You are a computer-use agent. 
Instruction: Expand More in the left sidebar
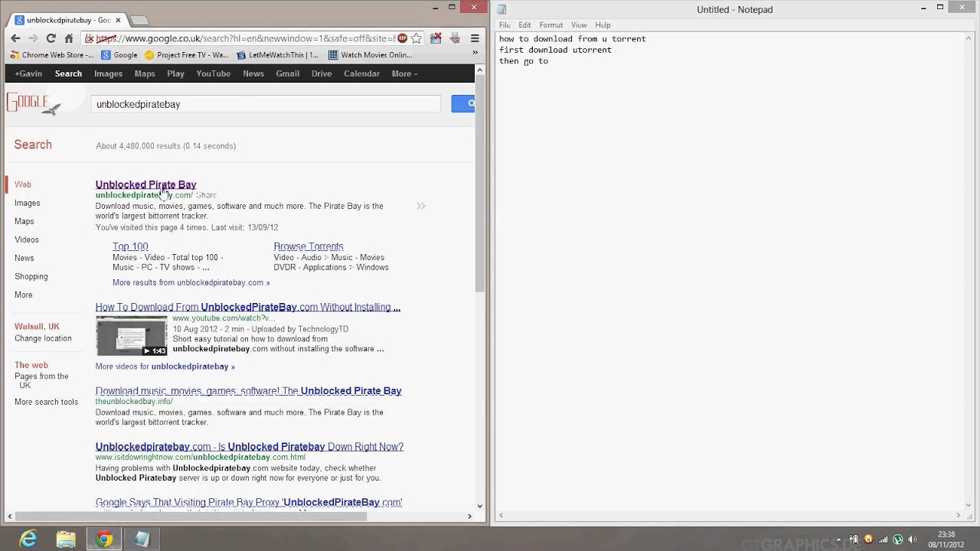click(23, 295)
